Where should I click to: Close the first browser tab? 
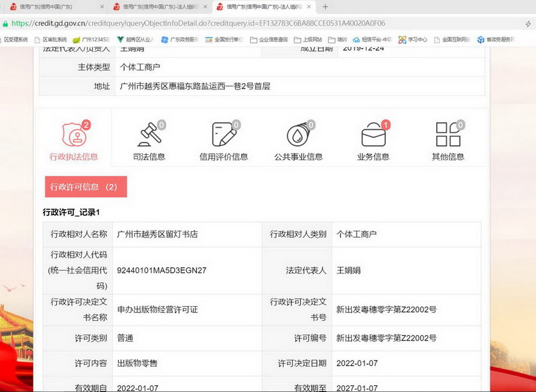[102, 7]
